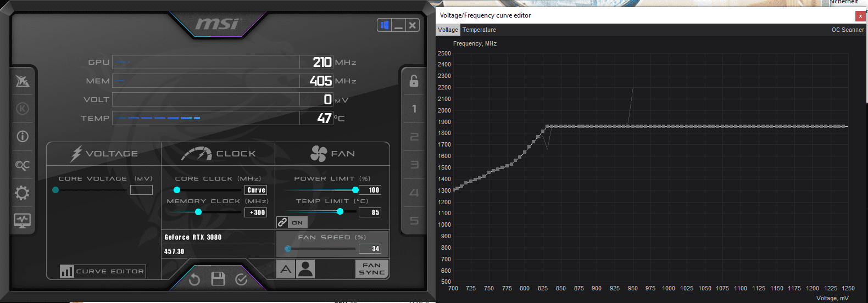
Task: Click the driver version 457.30 text
Action: 174,251
